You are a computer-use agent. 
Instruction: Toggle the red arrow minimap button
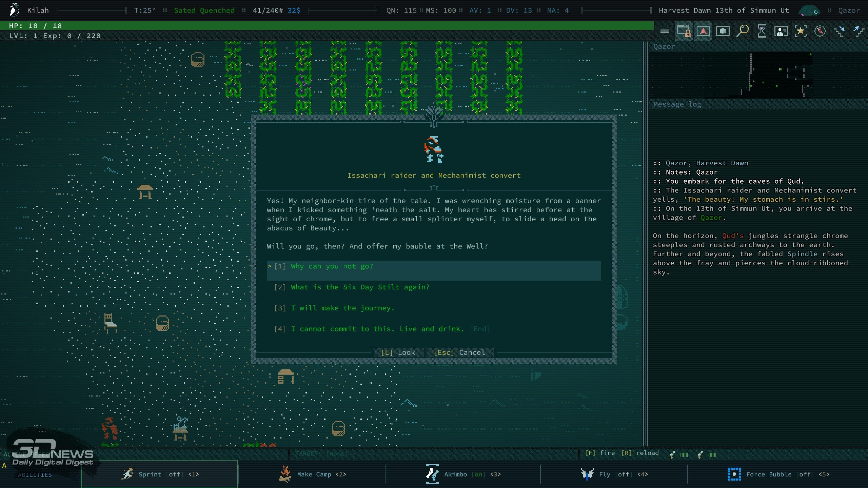704,31
